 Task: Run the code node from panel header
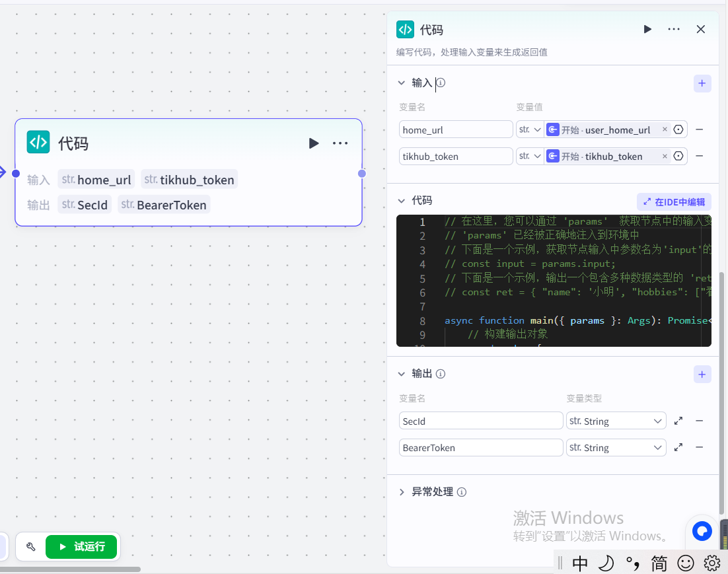pyautogui.click(x=647, y=29)
